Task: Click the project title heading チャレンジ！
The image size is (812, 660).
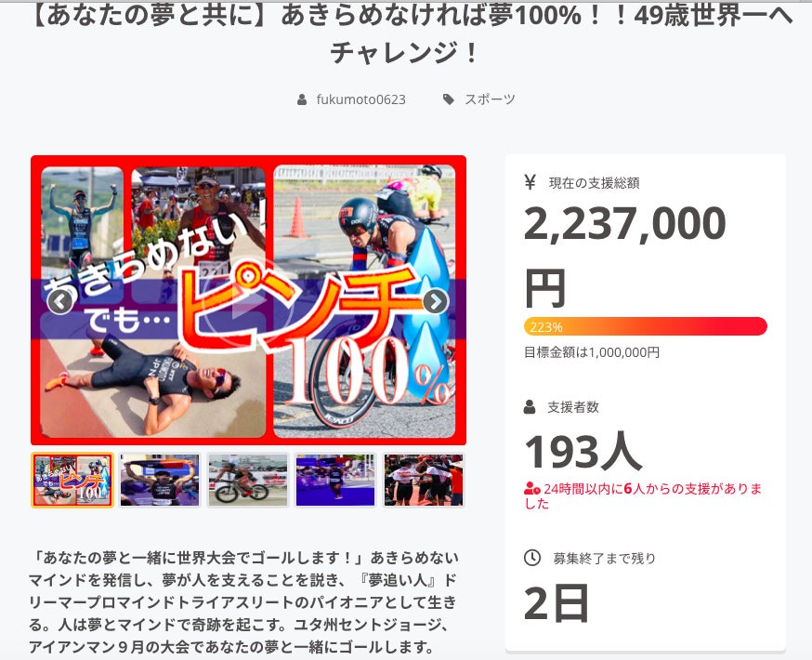Action: [406, 53]
